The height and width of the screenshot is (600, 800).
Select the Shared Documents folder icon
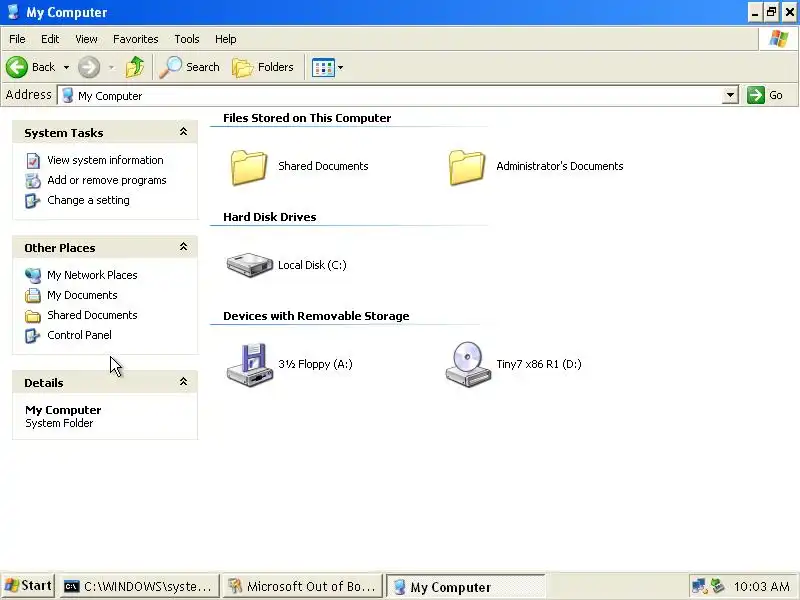pos(248,167)
